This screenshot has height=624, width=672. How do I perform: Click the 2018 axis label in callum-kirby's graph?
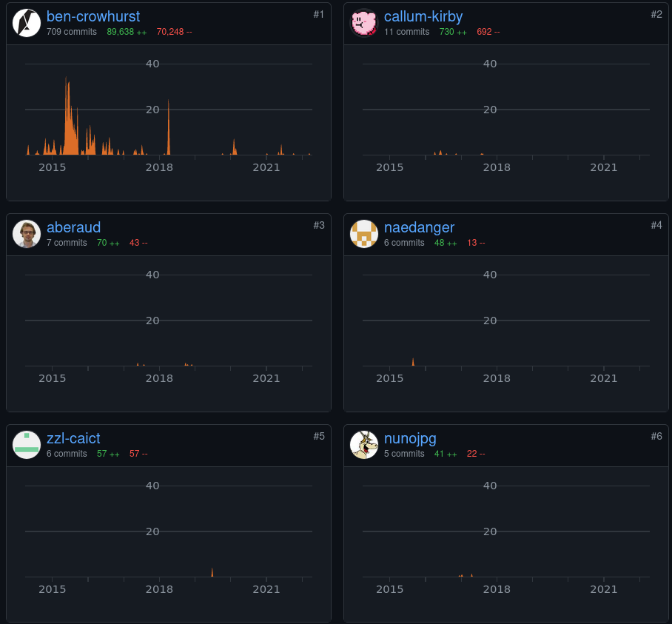[x=497, y=167]
